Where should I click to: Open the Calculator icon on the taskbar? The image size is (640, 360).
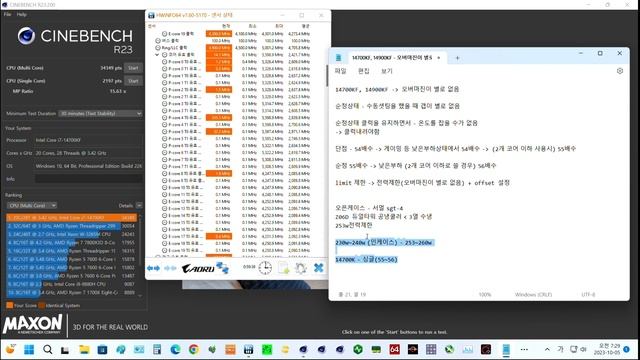point(157,350)
